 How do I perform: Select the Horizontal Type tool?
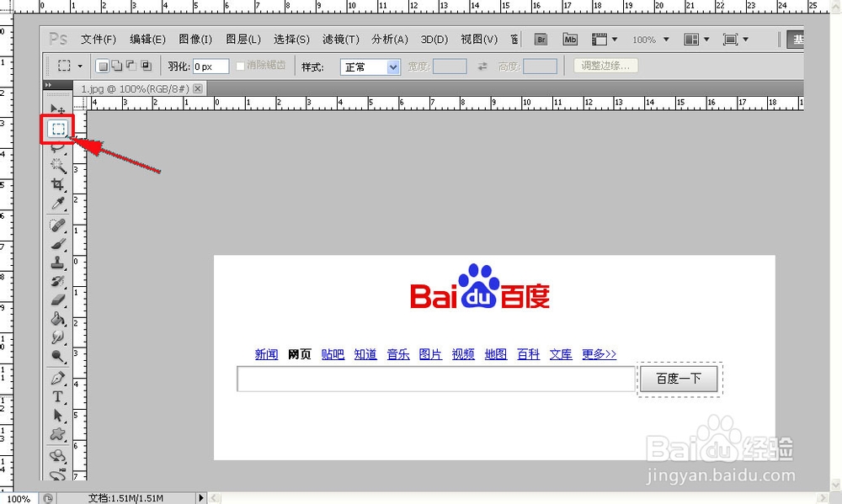[58, 397]
